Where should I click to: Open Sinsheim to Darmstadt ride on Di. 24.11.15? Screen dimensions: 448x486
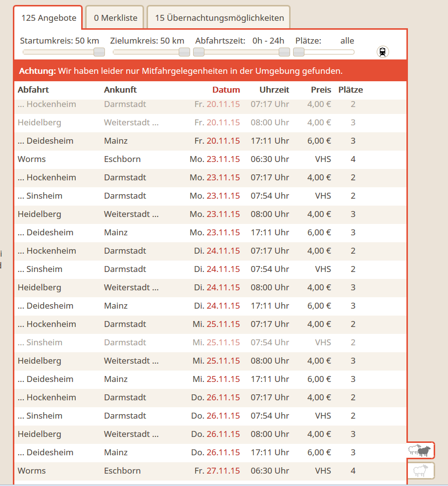[210, 269]
